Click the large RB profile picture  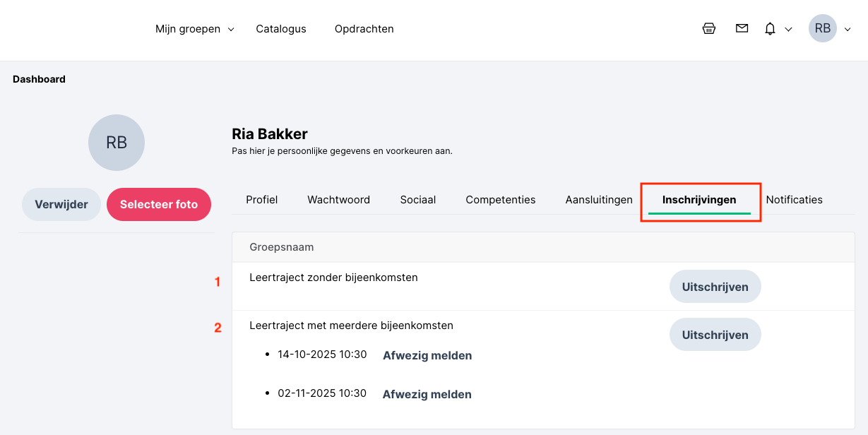pyautogui.click(x=117, y=143)
